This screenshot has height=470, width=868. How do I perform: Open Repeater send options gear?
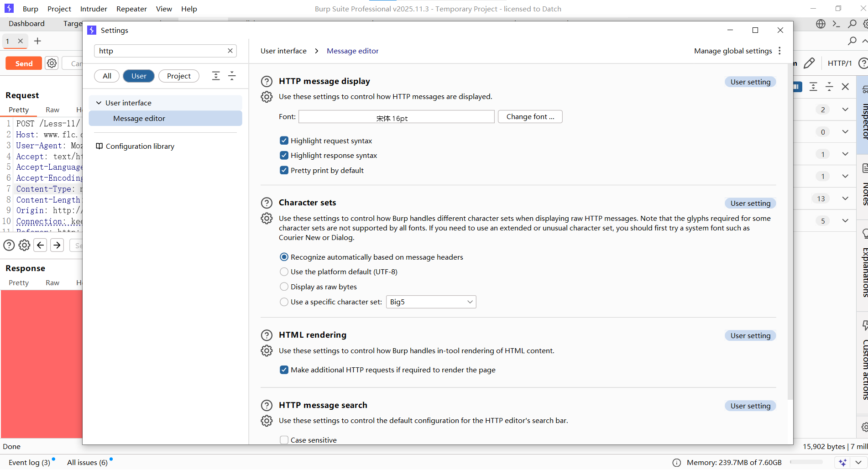pos(52,63)
